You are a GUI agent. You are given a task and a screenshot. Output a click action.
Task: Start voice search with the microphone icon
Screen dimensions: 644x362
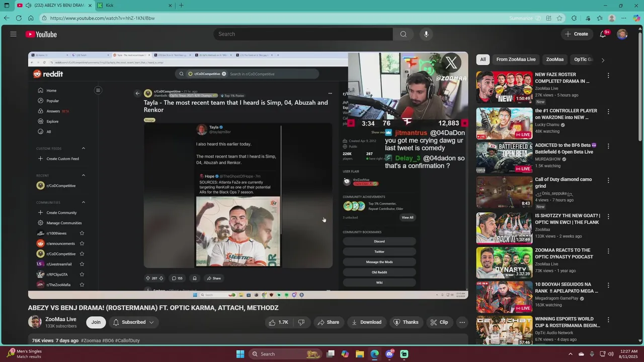(426, 34)
